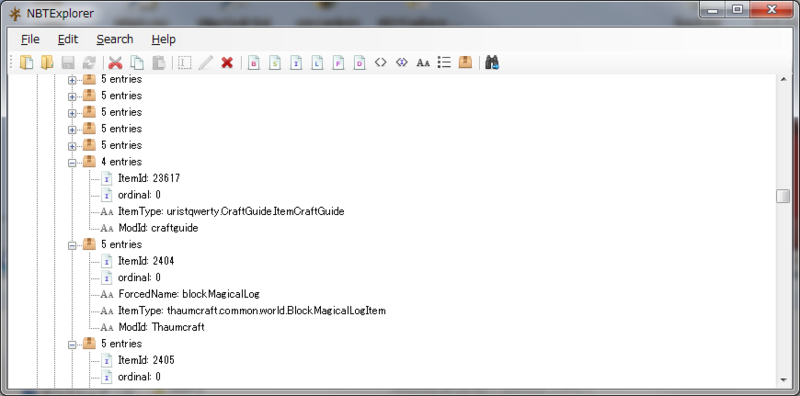800x396 pixels.
Task: Open the Edit menu
Action: tap(68, 39)
